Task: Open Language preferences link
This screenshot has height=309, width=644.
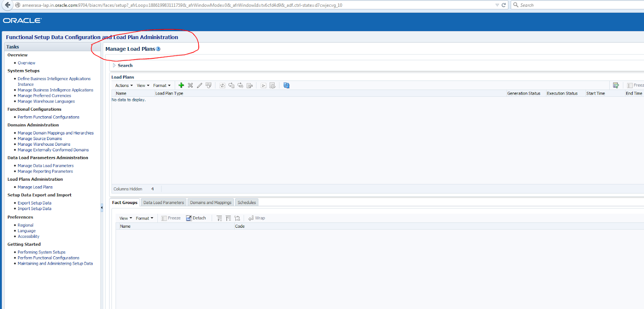Action: 27,231
